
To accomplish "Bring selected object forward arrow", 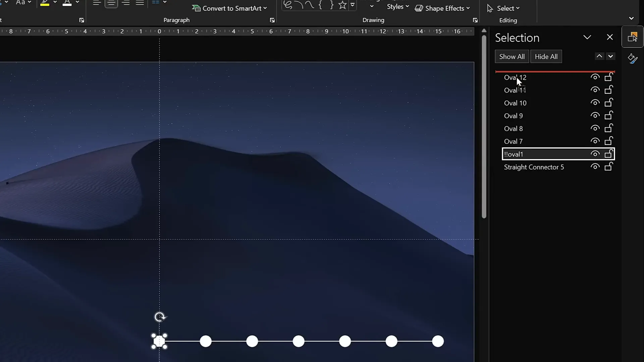I will coord(599,56).
